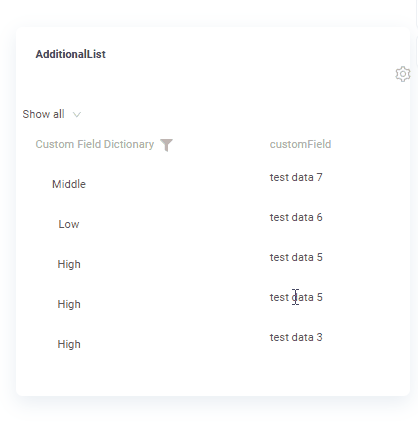Click the upper test data 5 cell
Screen dimensions: 418x446
(296, 257)
